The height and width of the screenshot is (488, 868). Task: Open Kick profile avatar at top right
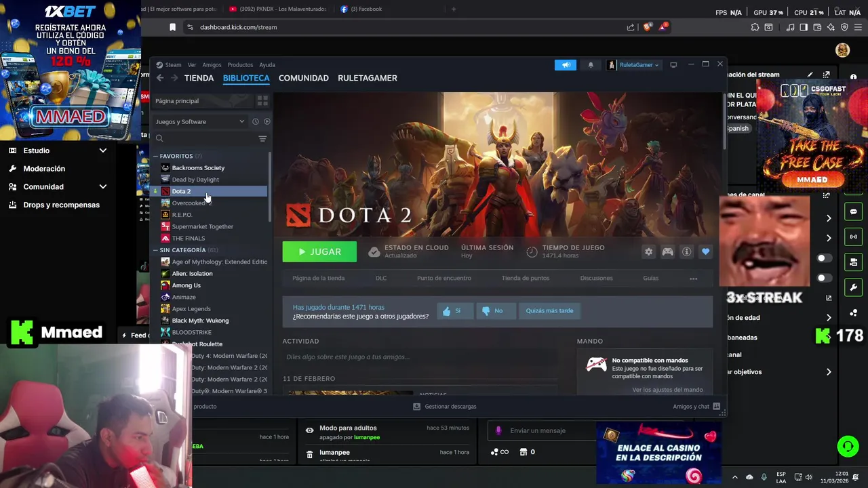(x=842, y=50)
